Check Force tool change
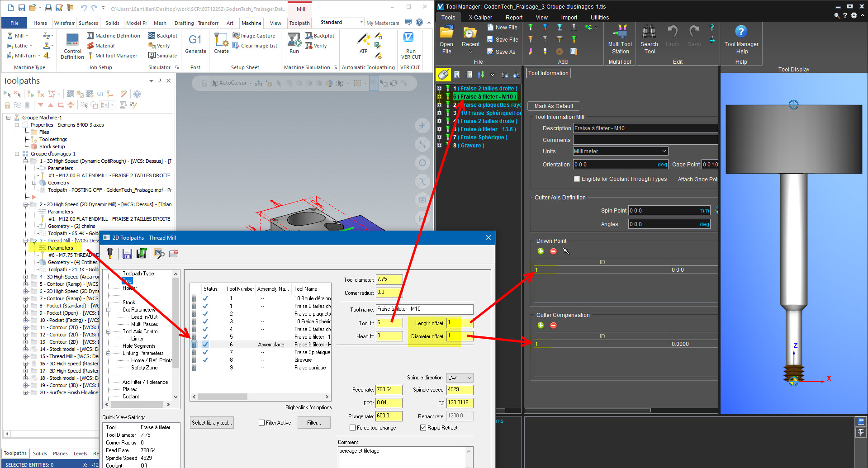This screenshot has height=468, width=868. tap(352, 428)
